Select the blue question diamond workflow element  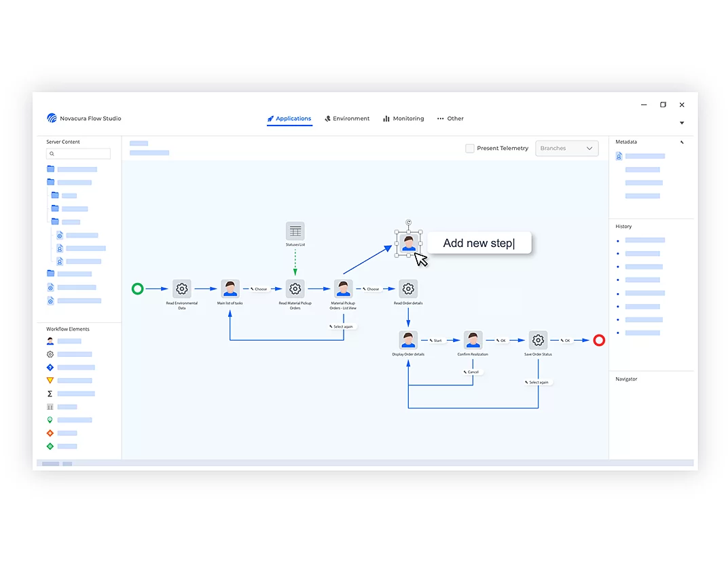coord(49,366)
